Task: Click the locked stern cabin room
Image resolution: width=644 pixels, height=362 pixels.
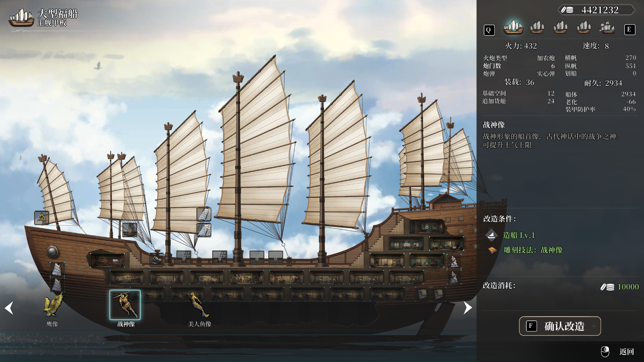Action: (x=427, y=227)
